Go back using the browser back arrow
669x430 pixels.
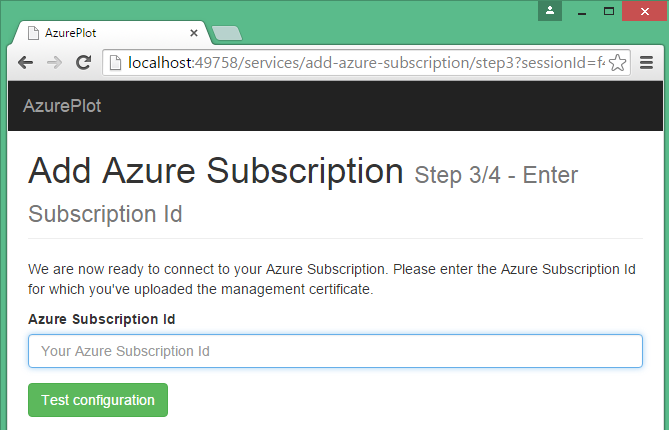click(26, 63)
